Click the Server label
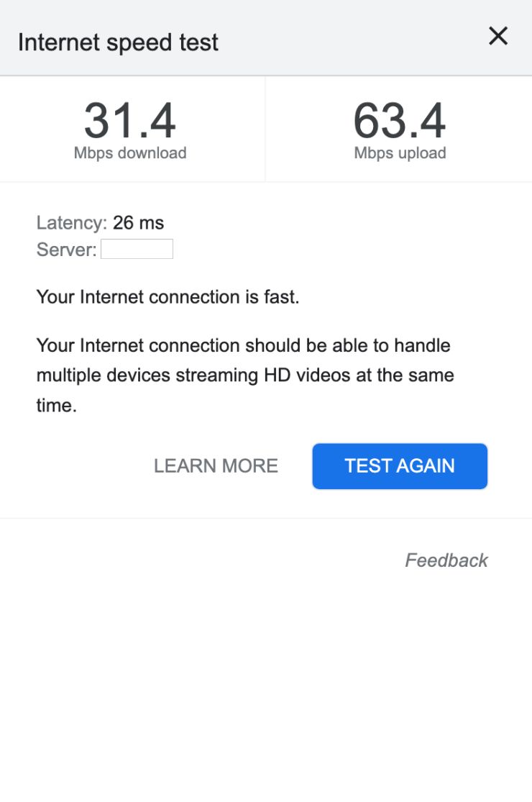Image resolution: width=532 pixels, height=802 pixels. point(66,250)
